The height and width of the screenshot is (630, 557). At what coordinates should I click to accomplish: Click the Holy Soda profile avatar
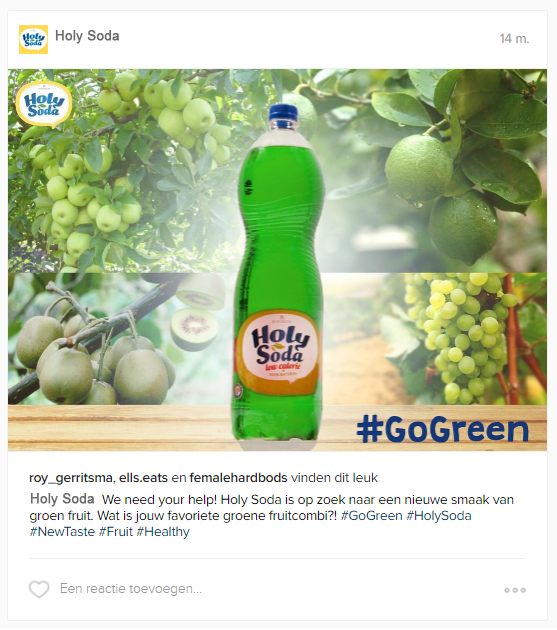33,39
